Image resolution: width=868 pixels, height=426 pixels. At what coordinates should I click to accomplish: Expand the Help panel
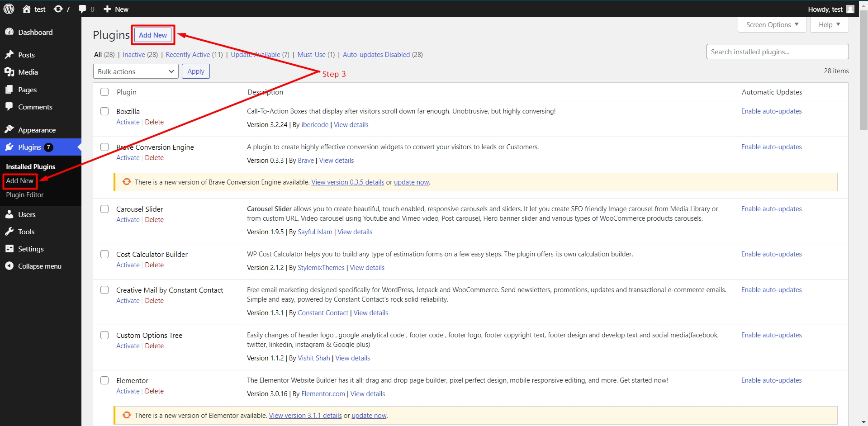pyautogui.click(x=830, y=24)
